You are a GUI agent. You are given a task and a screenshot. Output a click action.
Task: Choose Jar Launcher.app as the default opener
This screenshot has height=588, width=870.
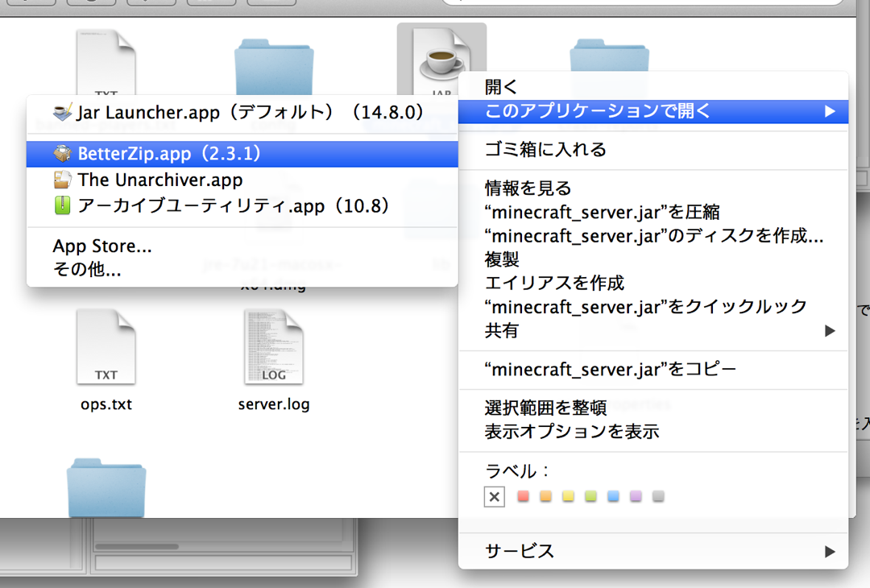(242, 113)
